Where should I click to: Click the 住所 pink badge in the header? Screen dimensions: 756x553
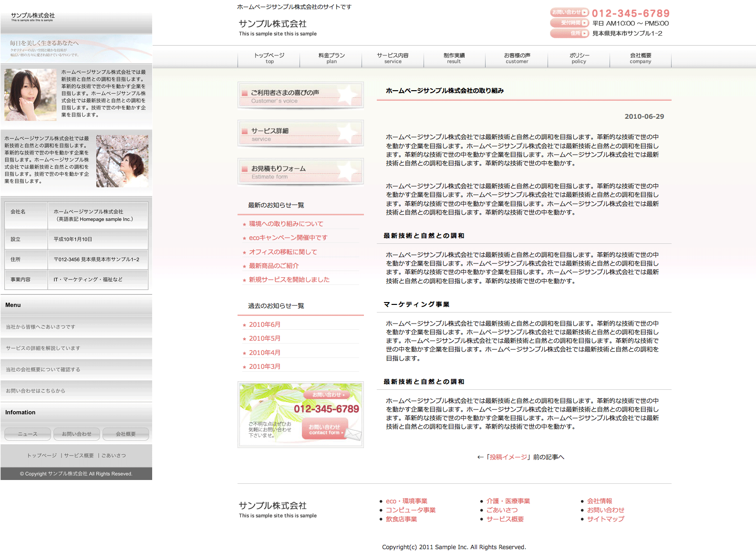(x=570, y=33)
